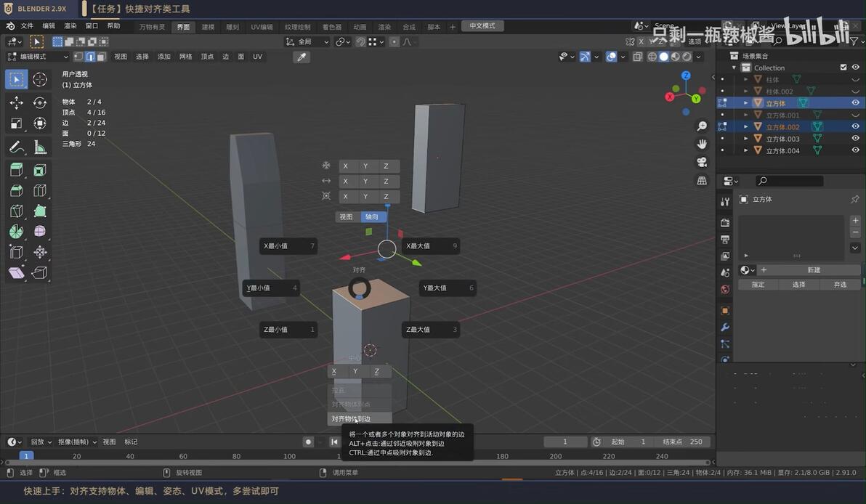
Task: Open the Modifier wrench properties tab
Action: tap(725, 328)
